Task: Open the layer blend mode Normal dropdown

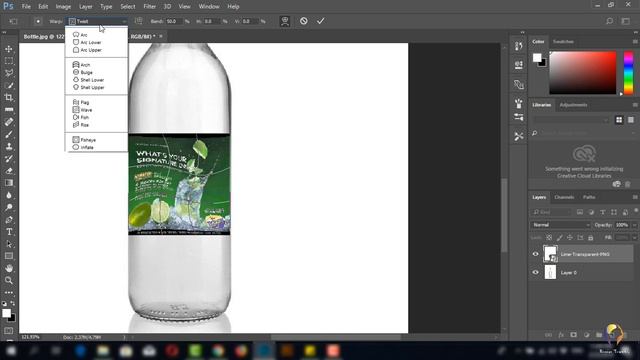Action: [560, 225]
